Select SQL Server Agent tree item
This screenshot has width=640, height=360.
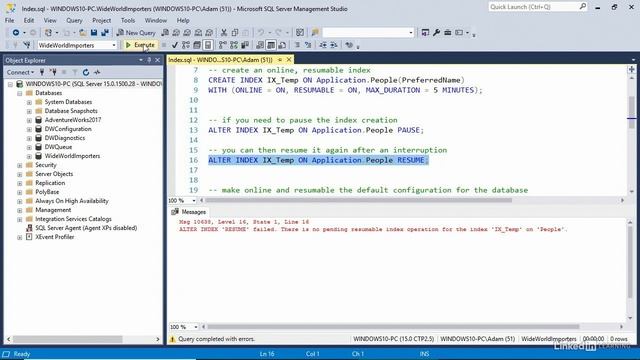pos(86,228)
